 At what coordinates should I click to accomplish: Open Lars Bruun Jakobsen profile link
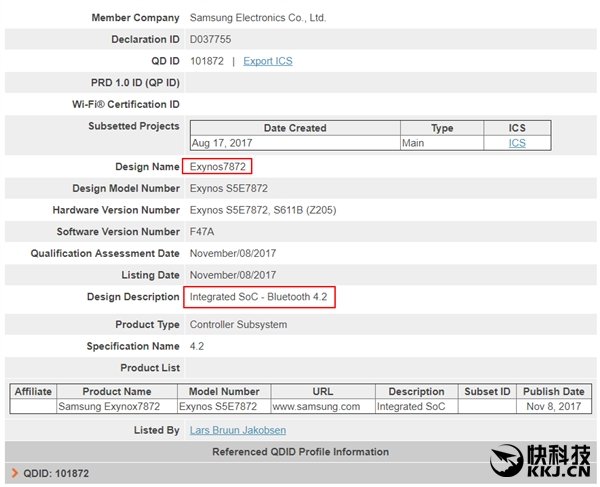tap(238, 430)
